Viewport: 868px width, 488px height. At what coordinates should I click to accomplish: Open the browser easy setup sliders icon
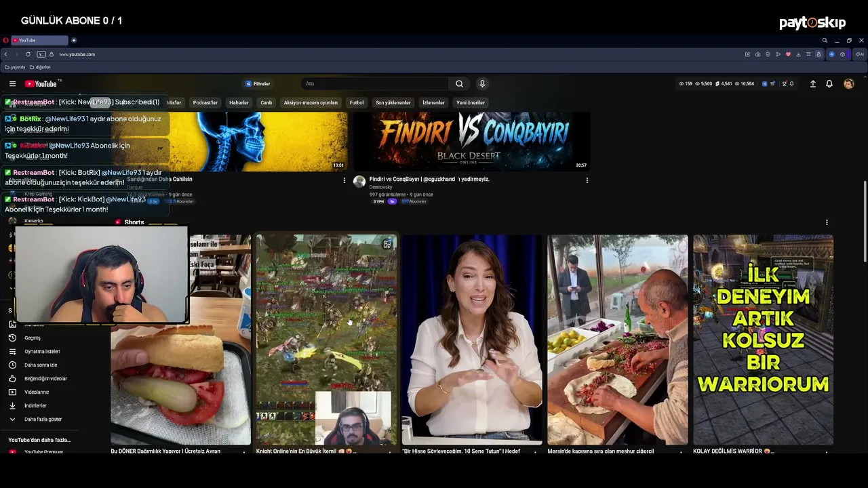point(808,54)
